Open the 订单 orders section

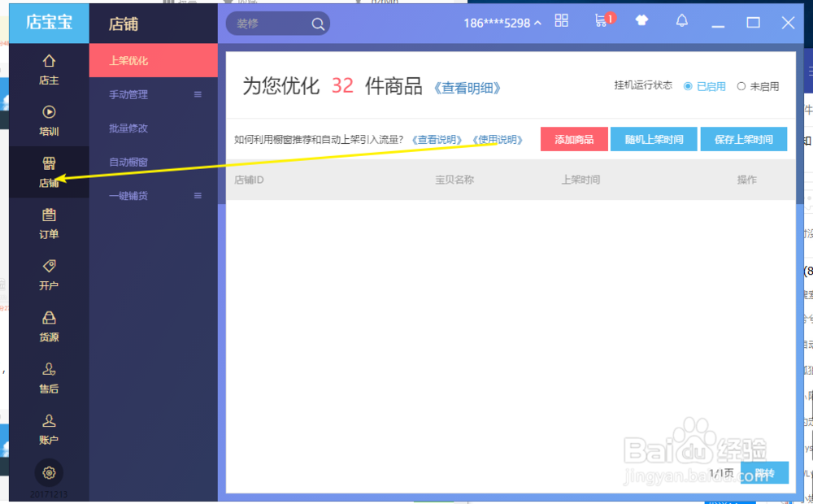[49, 223]
